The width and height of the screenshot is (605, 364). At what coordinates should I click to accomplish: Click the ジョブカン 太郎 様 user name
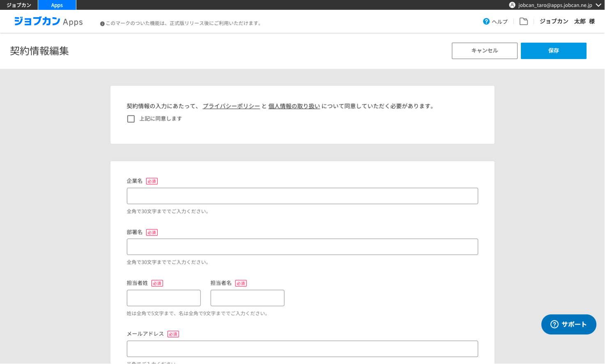tap(567, 21)
